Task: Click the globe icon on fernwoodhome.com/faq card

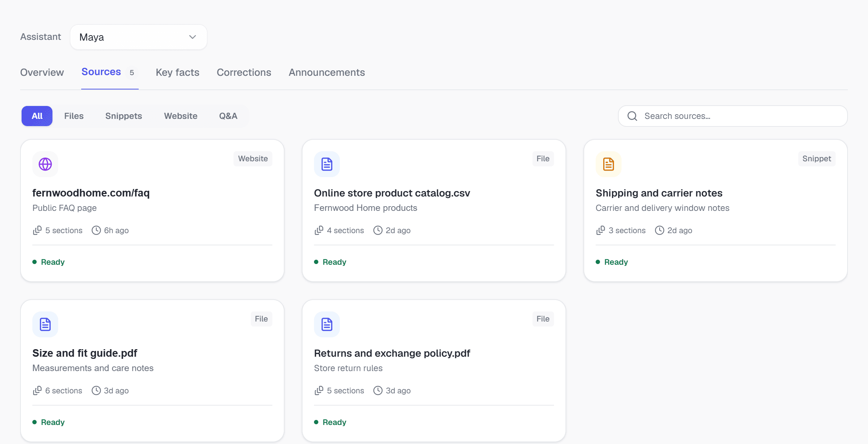Action: point(45,164)
